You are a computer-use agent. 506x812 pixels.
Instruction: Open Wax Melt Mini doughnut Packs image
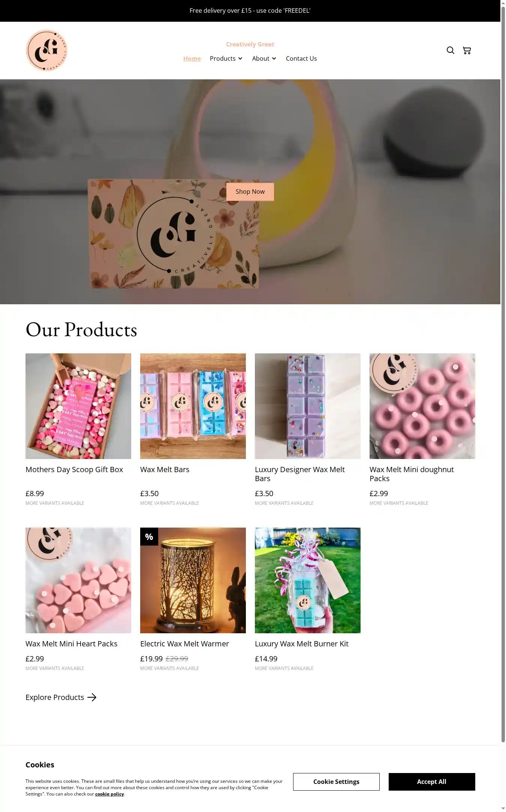pos(422,406)
